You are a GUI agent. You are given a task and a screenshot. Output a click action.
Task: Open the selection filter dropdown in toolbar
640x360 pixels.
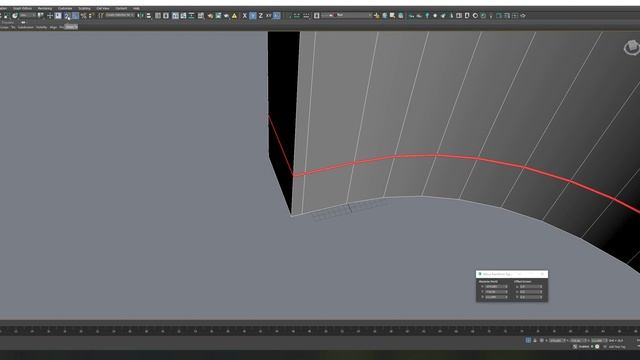(x=28, y=15)
